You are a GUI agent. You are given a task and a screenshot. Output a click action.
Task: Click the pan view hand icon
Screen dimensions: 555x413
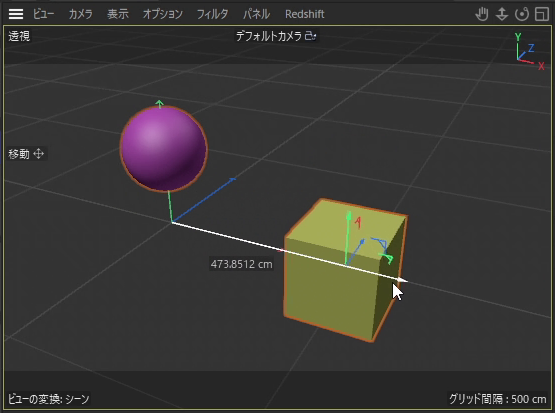(x=482, y=14)
